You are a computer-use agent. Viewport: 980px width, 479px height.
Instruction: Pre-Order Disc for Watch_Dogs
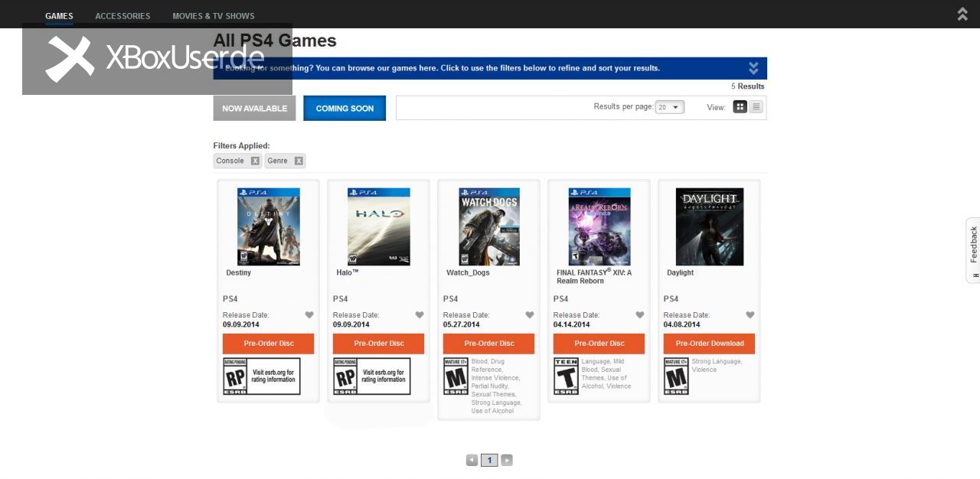pyautogui.click(x=488, y=344)
